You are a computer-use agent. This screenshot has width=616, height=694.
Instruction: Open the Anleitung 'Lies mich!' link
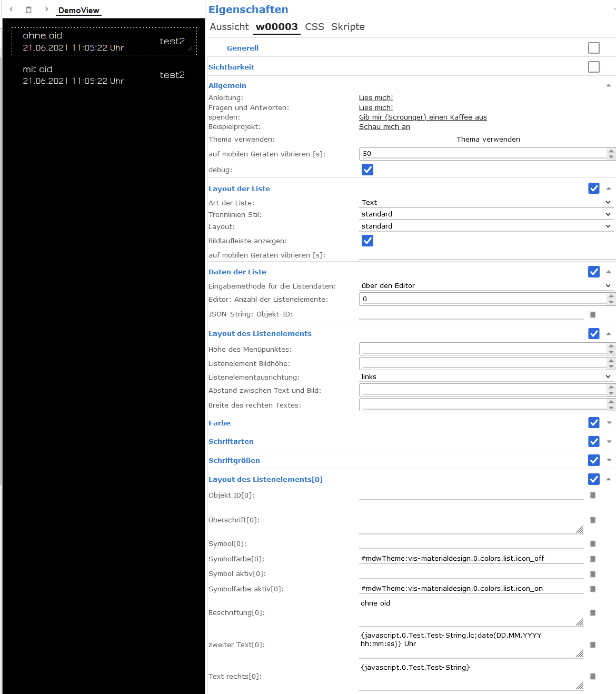(376, 98)
